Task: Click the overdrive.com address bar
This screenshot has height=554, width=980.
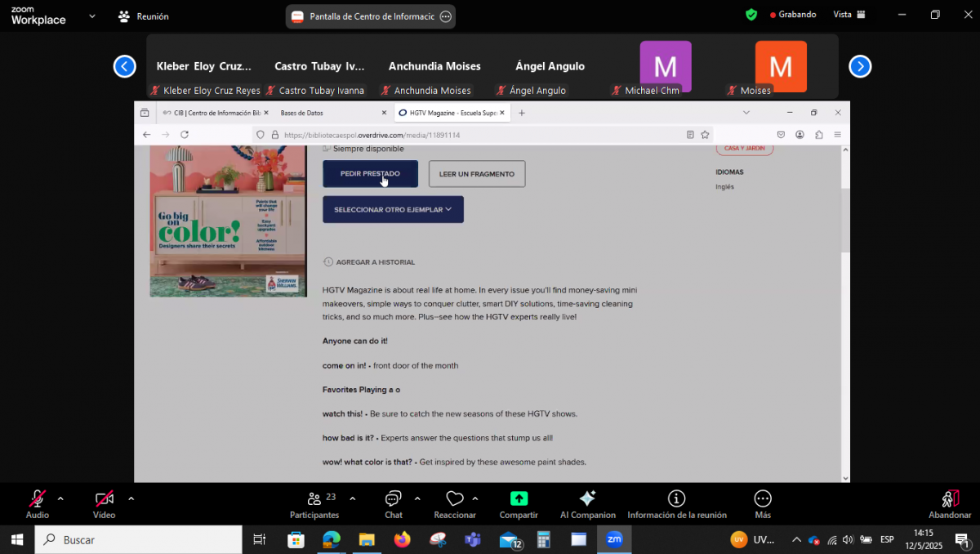Action: click(482, 135)
